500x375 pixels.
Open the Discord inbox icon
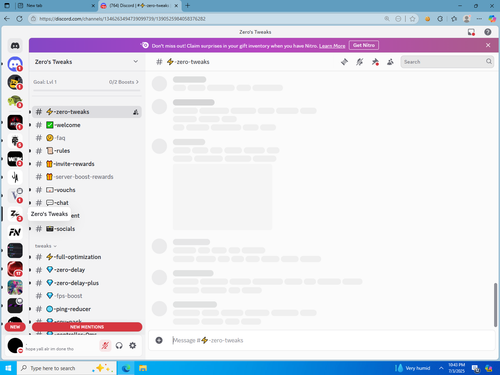(471, 32)
